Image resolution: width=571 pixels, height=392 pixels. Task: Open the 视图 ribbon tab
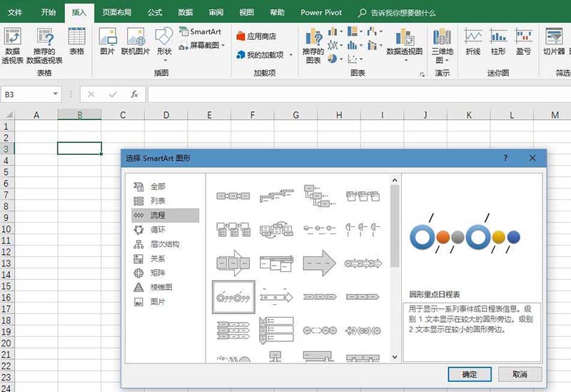coord(246,12)
